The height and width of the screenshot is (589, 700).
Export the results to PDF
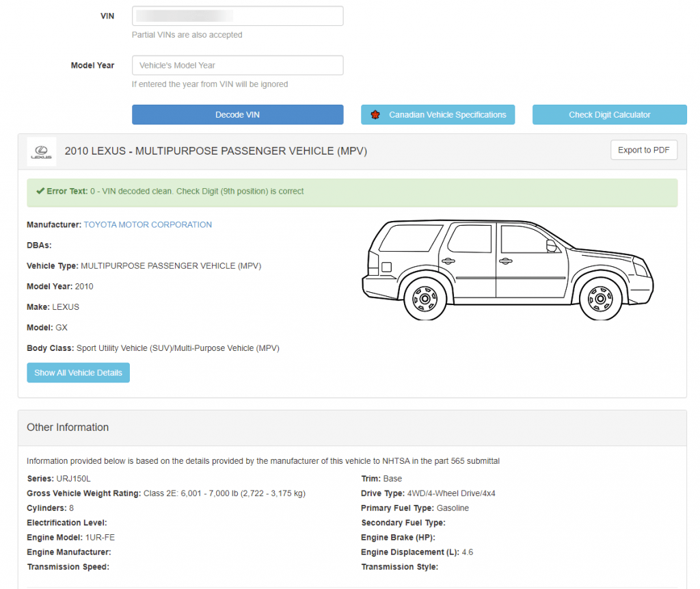click(x=644, y=150)
